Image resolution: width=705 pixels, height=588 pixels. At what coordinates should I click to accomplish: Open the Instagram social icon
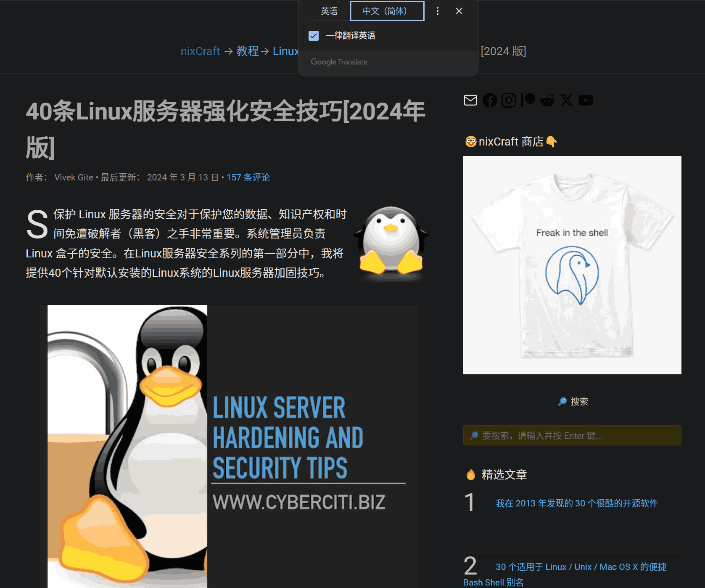[x=509, y=100]
